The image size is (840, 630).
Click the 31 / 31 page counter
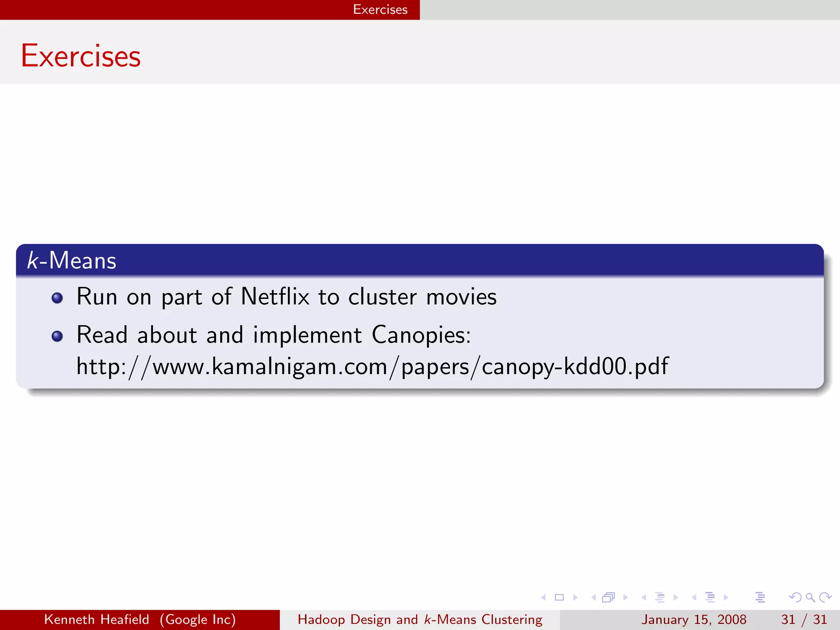pos(804,619)
